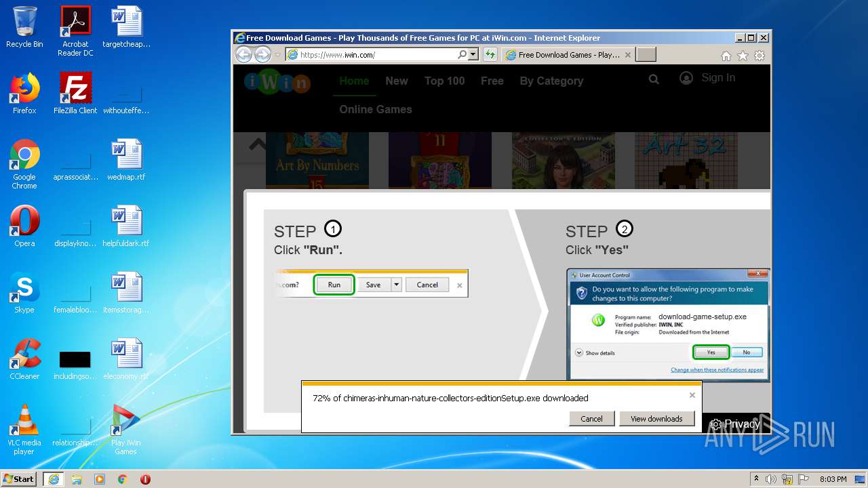868x488 pixels.
Task: Open Internet Explorer Tools gear
Action: [759, 56]
